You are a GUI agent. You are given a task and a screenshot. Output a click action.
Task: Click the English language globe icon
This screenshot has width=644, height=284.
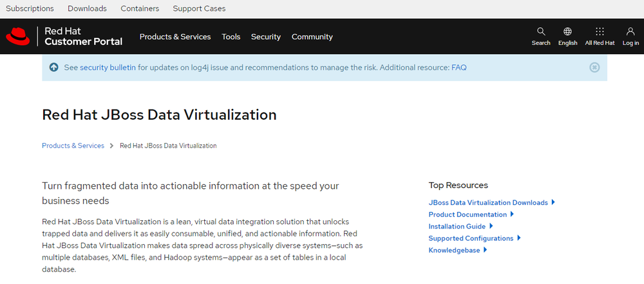pyautogui.click(x=567, y=32)
